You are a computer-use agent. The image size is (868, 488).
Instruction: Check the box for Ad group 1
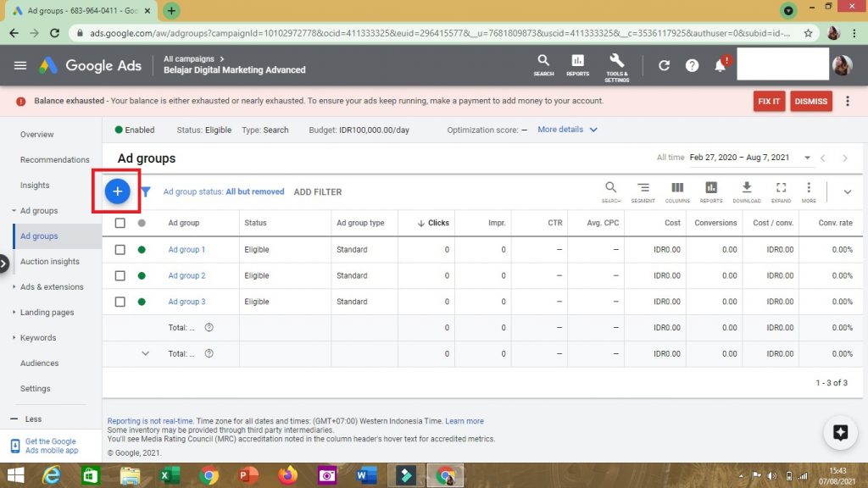click(x=120, y=250)
